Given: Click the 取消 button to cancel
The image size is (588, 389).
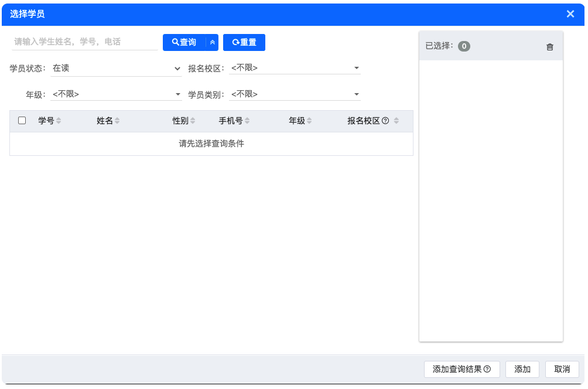Looking at the screenshot, I should click(562, 369).
